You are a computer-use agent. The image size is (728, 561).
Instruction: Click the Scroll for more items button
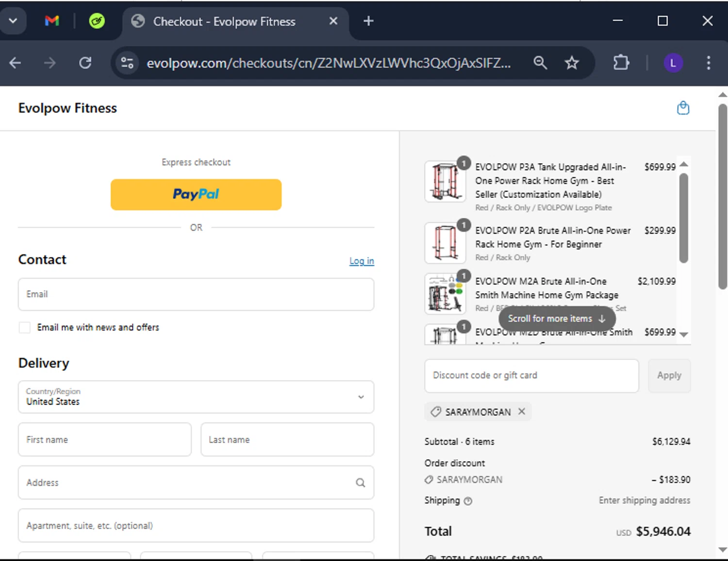[x=557, y=319]
